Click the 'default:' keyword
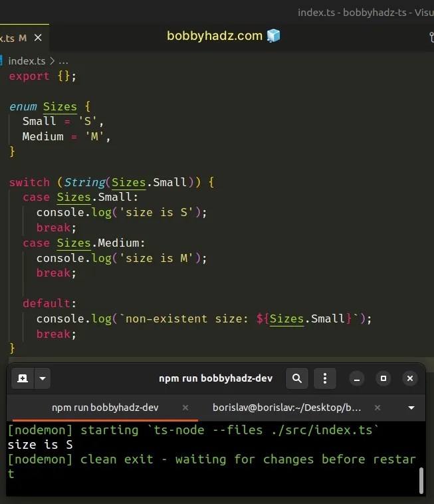Viewport: 434px width, 504px height. [x=49, y=303]
